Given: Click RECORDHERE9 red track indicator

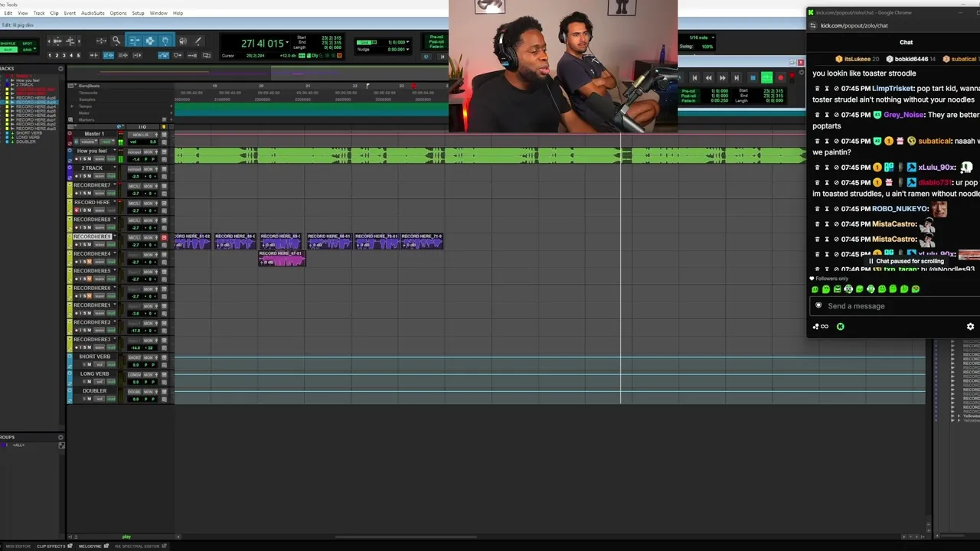Looking at the screenshot, I should click(164, 238).
